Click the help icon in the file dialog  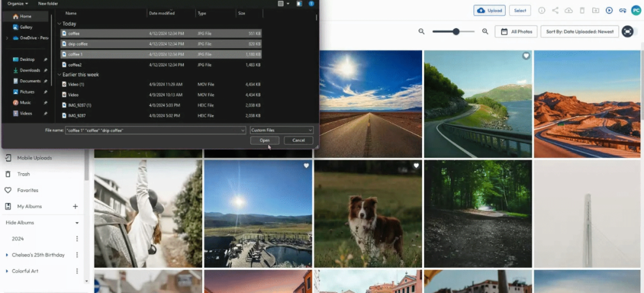[x=311, y=4]
